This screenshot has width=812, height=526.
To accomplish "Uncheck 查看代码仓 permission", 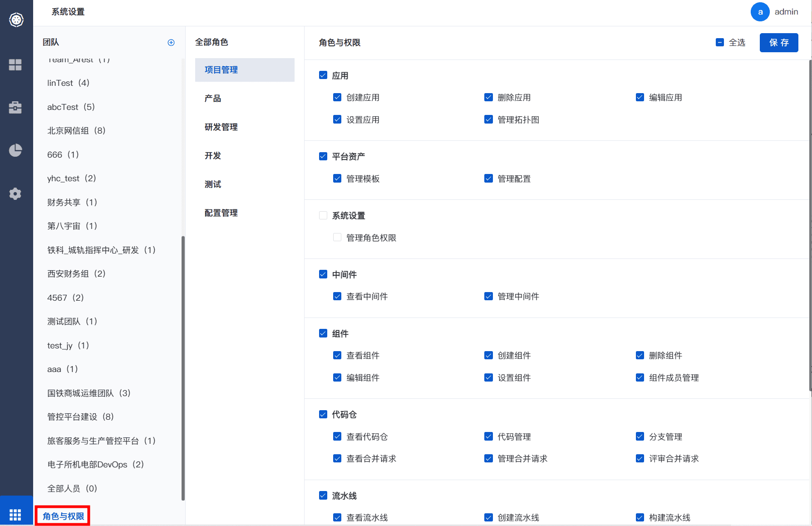I will click(x=337, y=437).
